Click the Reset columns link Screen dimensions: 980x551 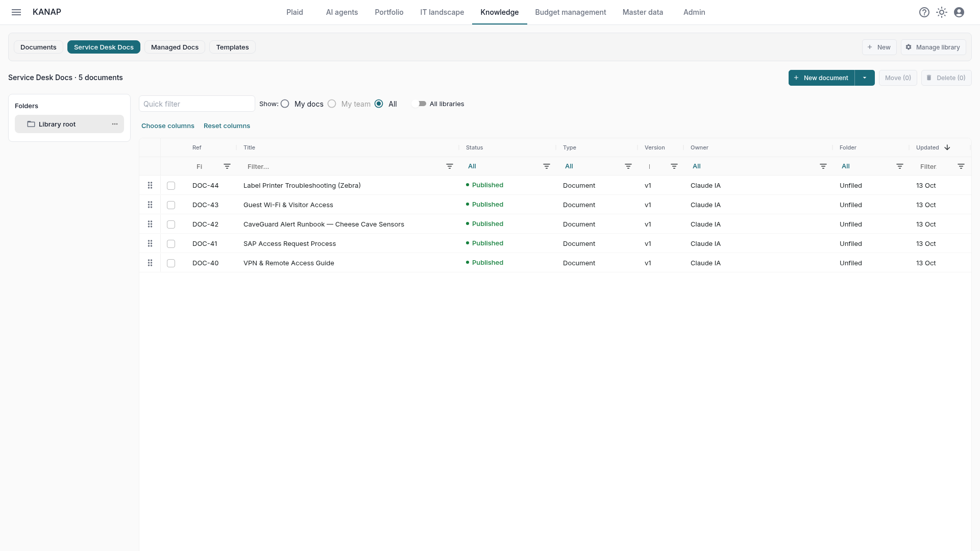coord(227,126)
